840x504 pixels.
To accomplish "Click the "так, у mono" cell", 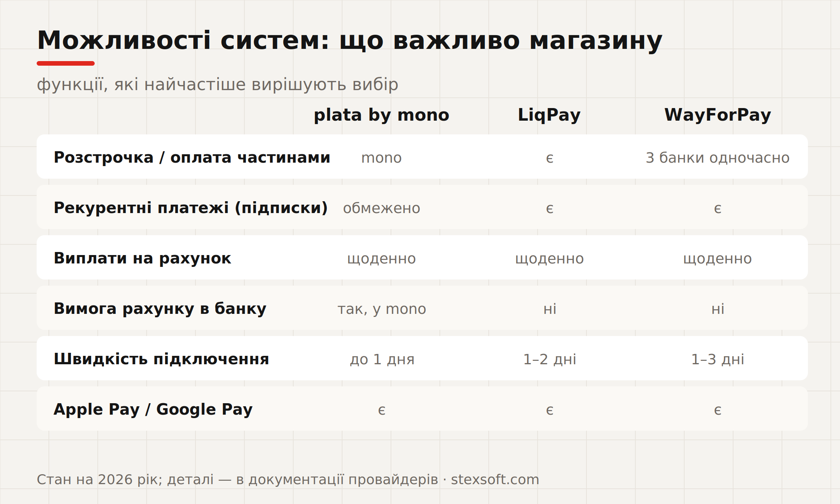I will pos(382,309).
